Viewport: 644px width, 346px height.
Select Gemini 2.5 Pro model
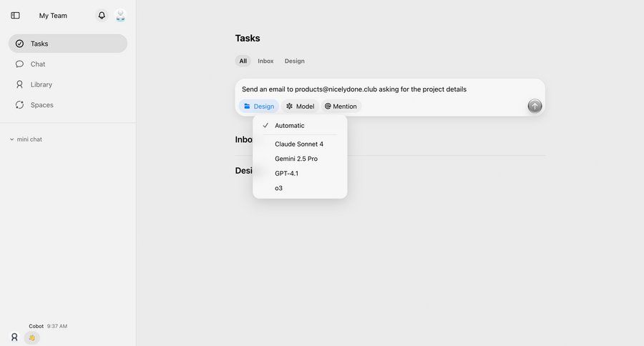pyautogui.click(x=300, y=159)
